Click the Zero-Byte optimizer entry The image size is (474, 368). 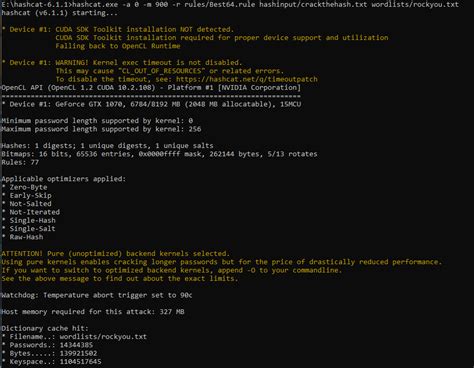[28, 187]
